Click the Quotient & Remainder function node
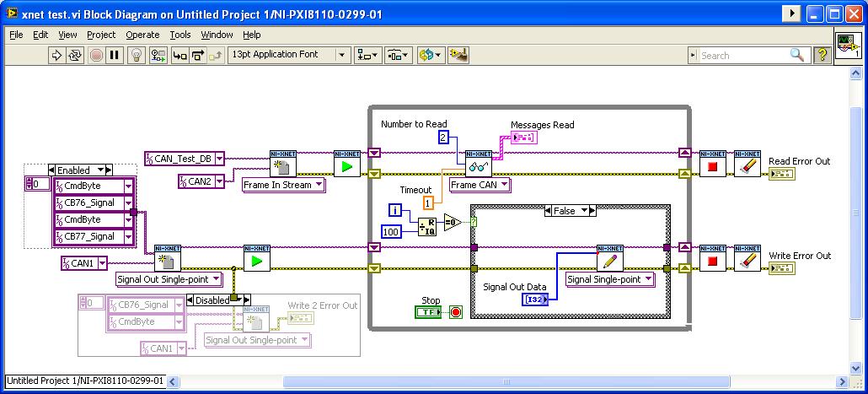The height and width of the screenshot is (394, 868). (427, 225)
